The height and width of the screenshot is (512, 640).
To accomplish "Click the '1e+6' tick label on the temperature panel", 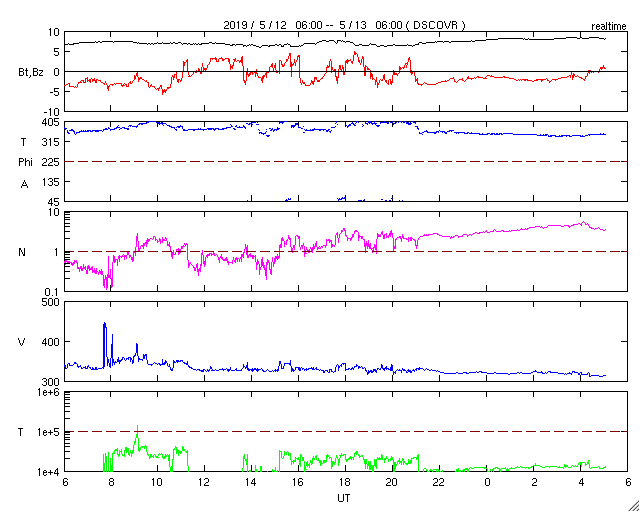I will pos(50,392).
